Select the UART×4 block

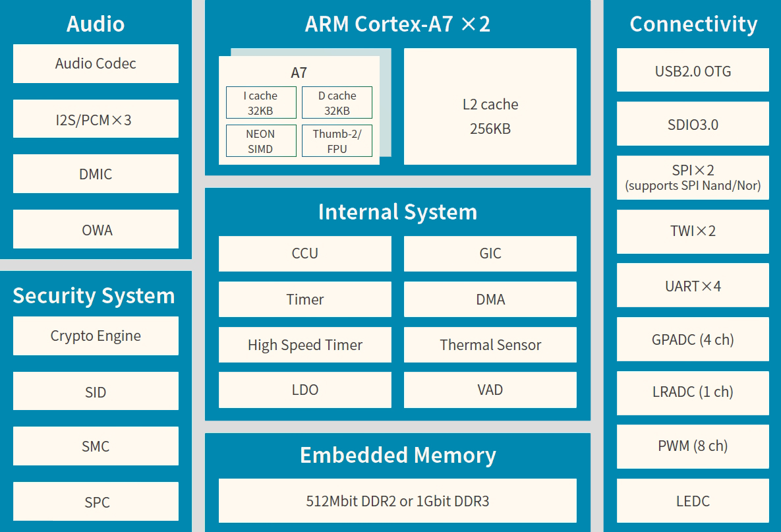click(x=693, y=285)
